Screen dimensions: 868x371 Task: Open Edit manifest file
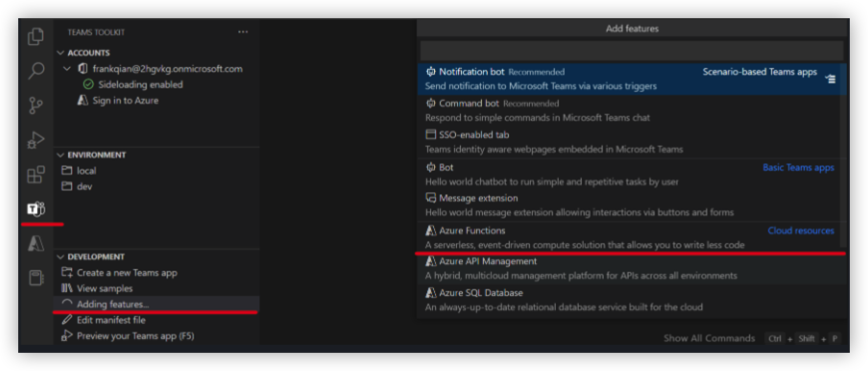pyautogui.click(x=111, y=320)
